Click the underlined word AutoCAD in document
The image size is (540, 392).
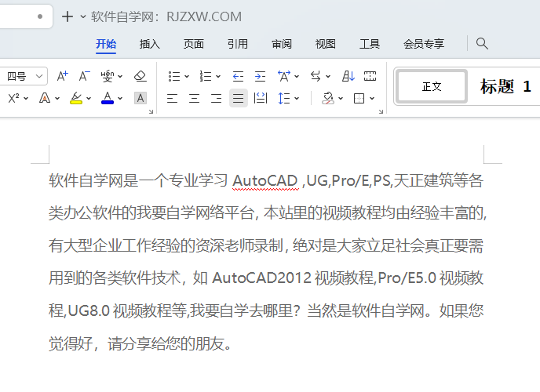click(x=265, y=181)
